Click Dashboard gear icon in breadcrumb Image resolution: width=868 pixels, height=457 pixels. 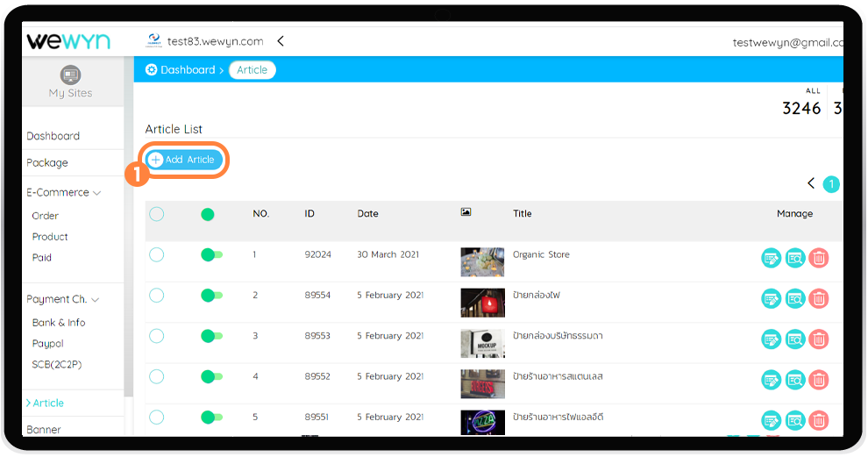pyautogui.click(x=151, y=70)
